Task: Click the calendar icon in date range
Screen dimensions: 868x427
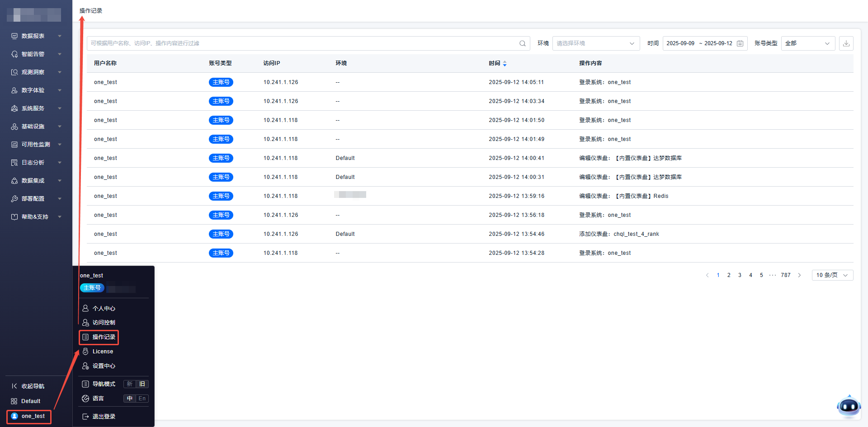Action: [740, 43]
